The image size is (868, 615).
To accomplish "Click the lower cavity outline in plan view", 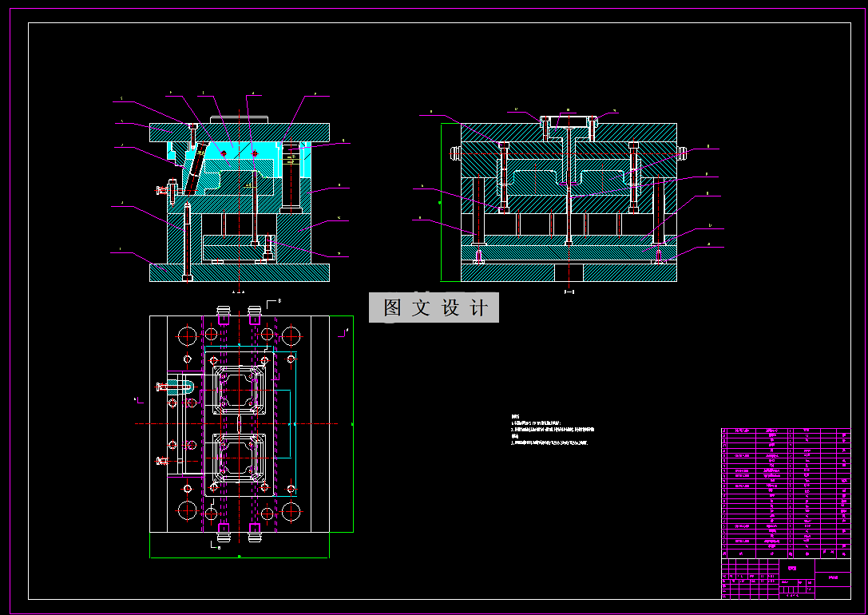I will (x=239, y=458).
